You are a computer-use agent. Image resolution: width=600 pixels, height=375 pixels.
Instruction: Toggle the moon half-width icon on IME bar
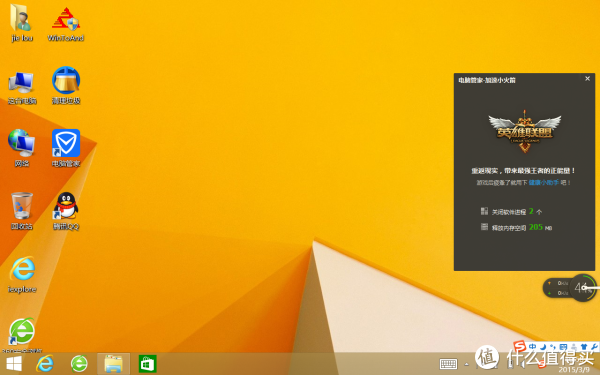click(543, 347)
